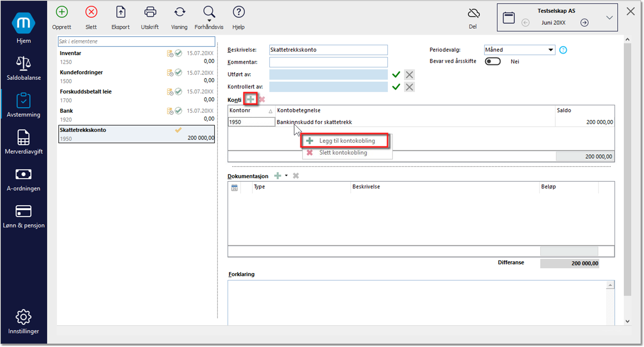Click into the Kommentar field

tap(328, 62)
